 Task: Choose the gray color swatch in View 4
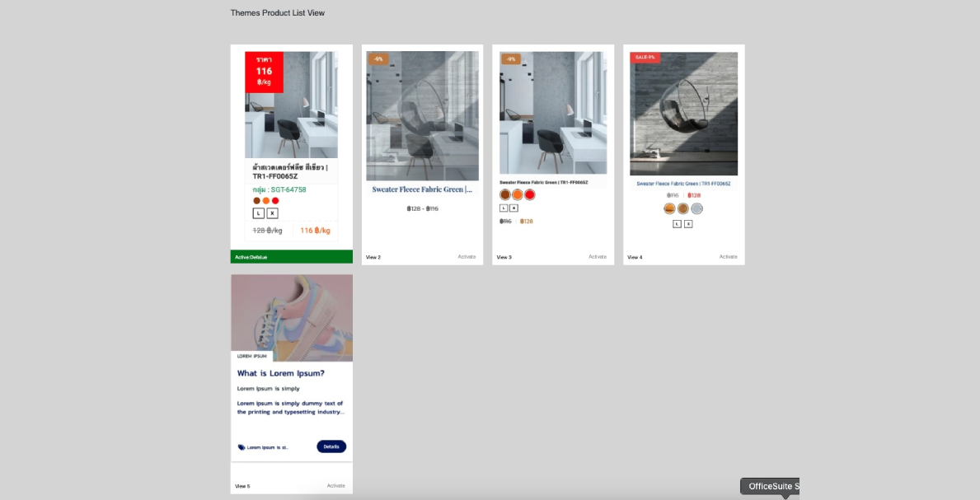pyautogui.click(x=696, y=209)
